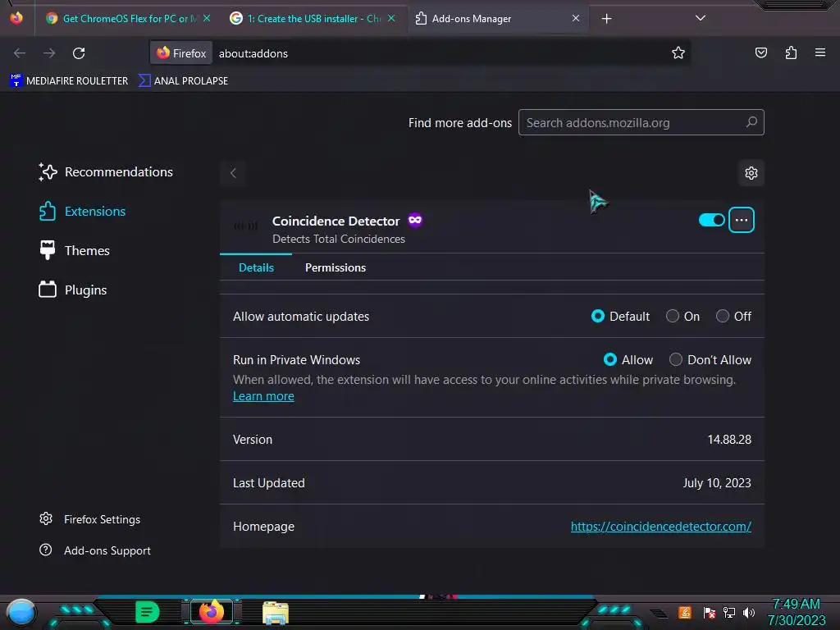
Task: Click the Firefox logo at tab bar start
Action: [16, 18]
